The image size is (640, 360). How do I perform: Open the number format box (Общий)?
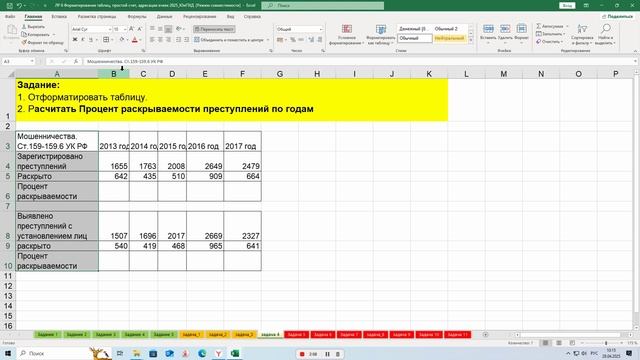(x=300, y=29)
